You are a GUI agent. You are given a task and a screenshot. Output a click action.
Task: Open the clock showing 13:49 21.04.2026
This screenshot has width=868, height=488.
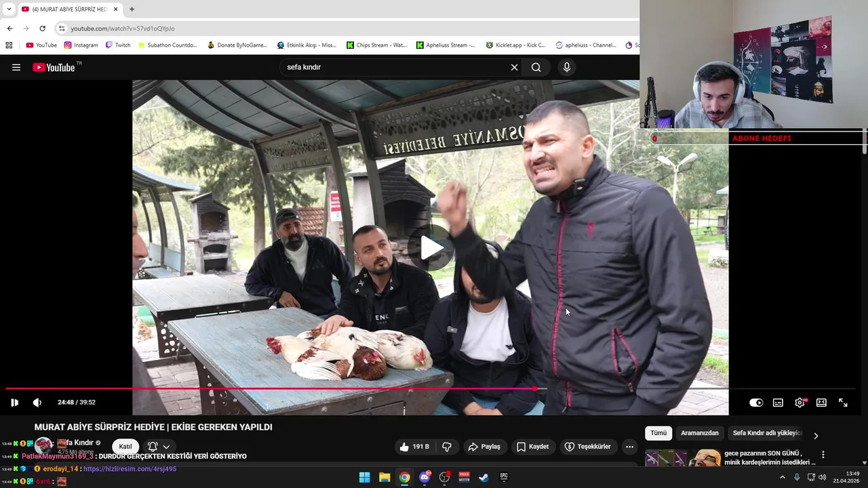[x=846, y=477]
